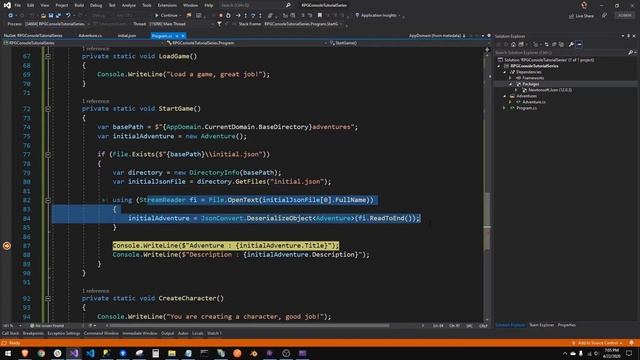Click the Solution Explorer Sync with Active Document icon
The image size is (640, 360).
pos(547,44)
